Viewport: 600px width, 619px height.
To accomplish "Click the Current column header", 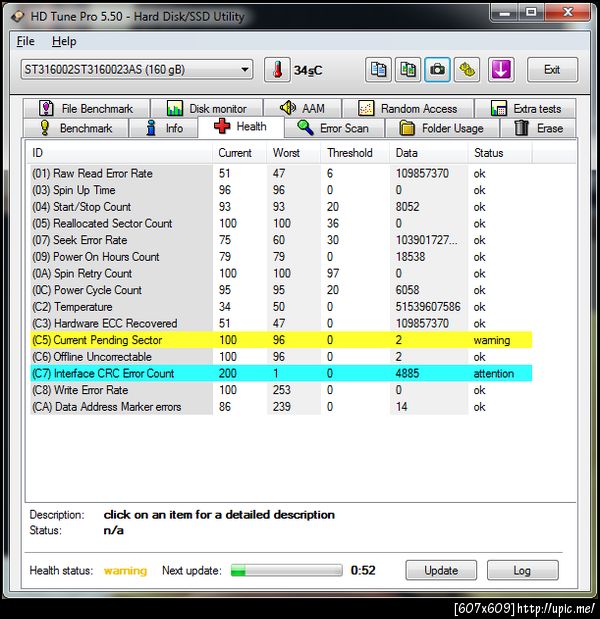I will (x=240, y=153).
